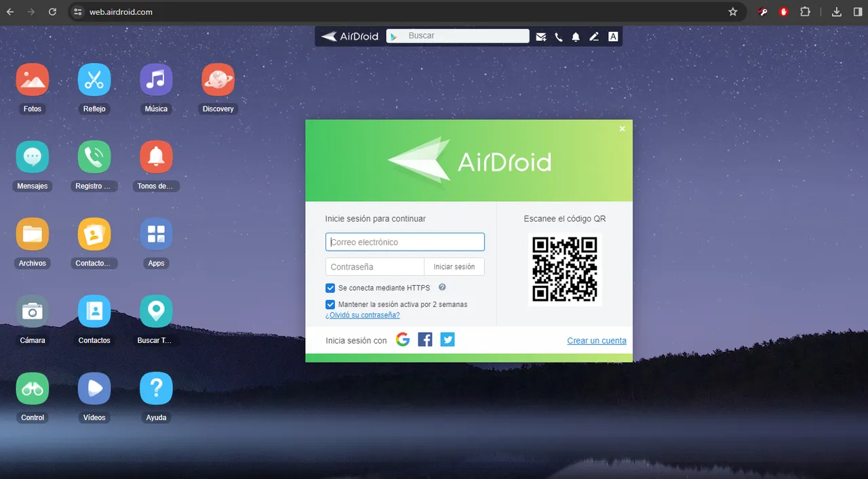The height and width of the screenshot is (479, 868).
Task: Sign in with Google icon
Action: (x=403, y=339)
